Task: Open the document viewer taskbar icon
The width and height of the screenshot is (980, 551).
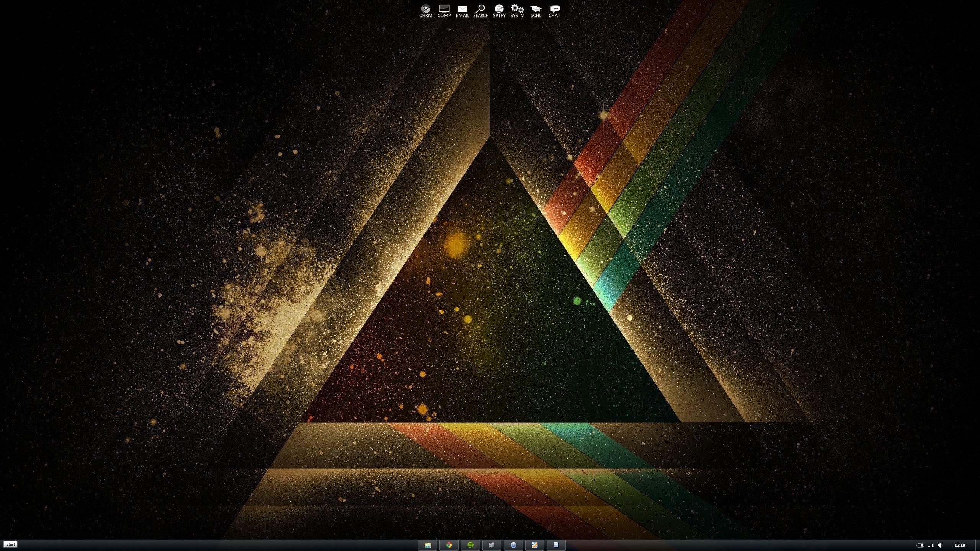Action: coord(556,545)
